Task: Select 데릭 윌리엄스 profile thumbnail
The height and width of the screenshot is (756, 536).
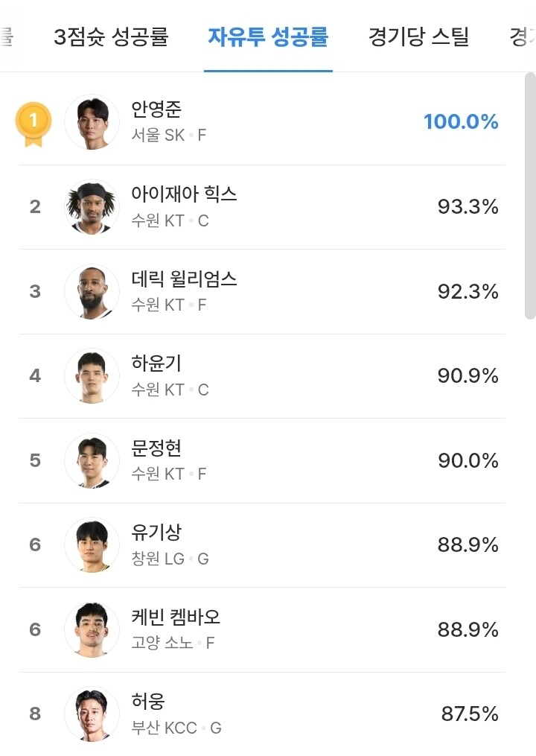Action: click(92, 291)
